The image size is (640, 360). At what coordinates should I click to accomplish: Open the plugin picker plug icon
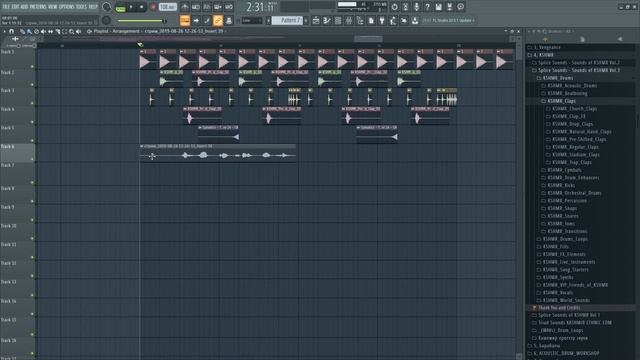(x=382, y=20)
